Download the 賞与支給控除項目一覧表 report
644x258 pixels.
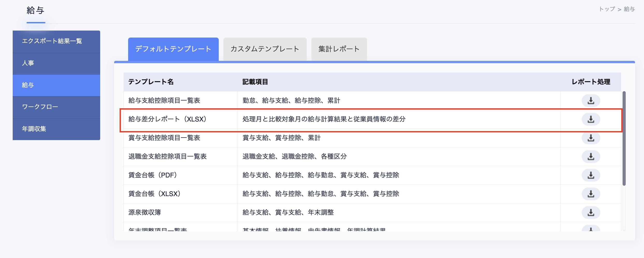[591, 138]
